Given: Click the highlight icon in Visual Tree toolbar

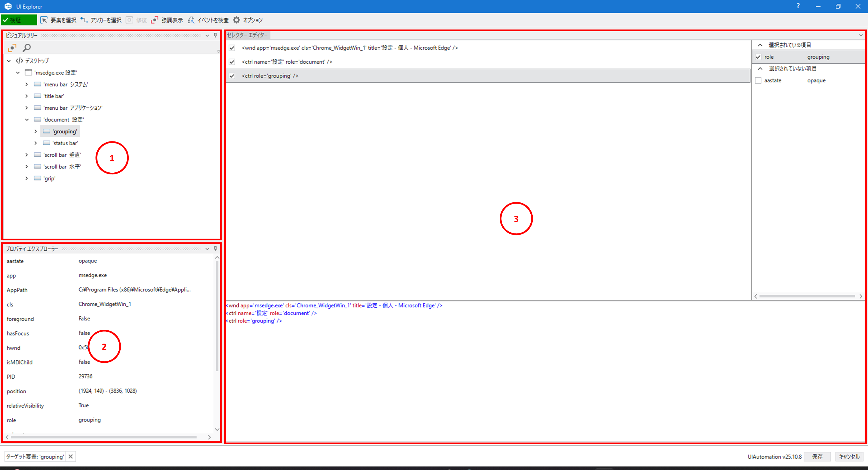Looking at the screenshot, I should (x=12, y=48).
